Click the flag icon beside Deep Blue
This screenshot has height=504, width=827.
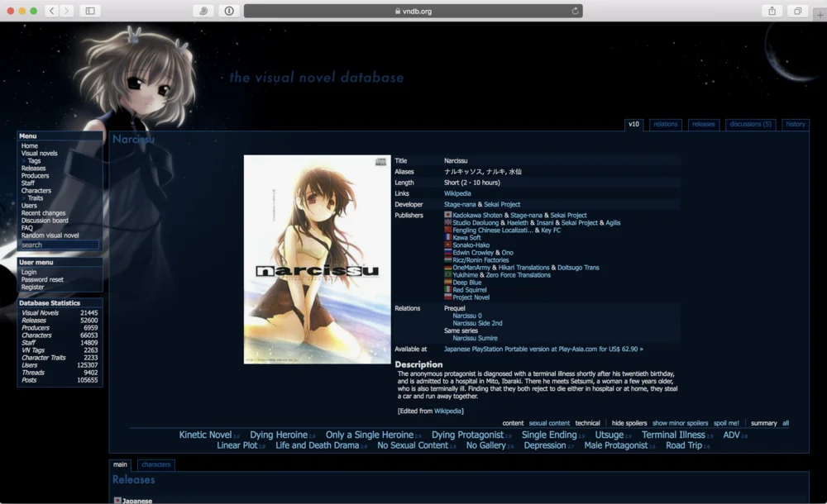tap(447, 282)
